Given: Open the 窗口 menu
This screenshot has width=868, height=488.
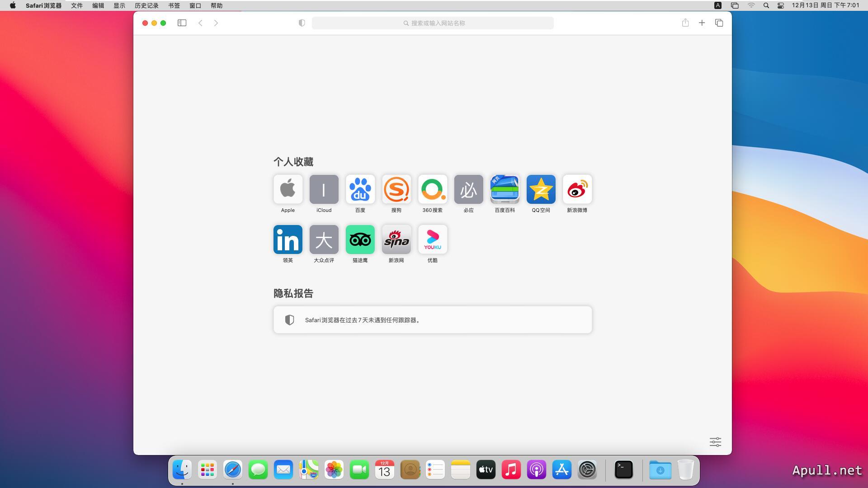Looking at the screenshot, I should (x=195, y=5).
